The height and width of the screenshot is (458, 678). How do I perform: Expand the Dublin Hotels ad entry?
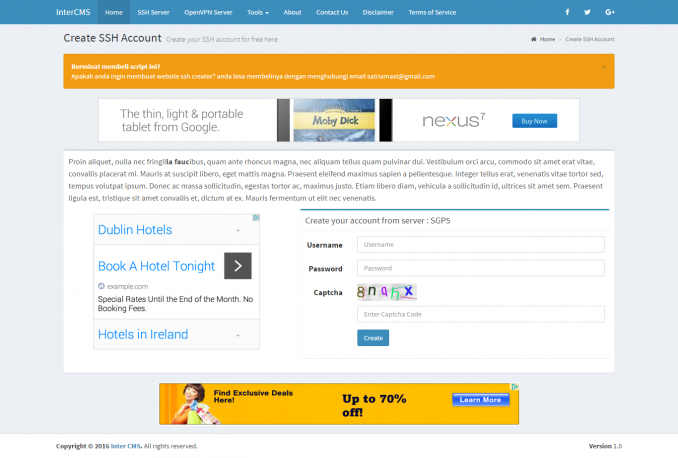click(238, 230)
